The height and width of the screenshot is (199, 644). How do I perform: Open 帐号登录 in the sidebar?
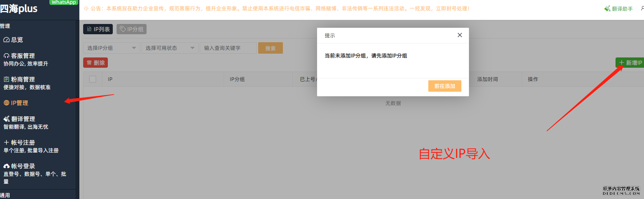[23, 166]
